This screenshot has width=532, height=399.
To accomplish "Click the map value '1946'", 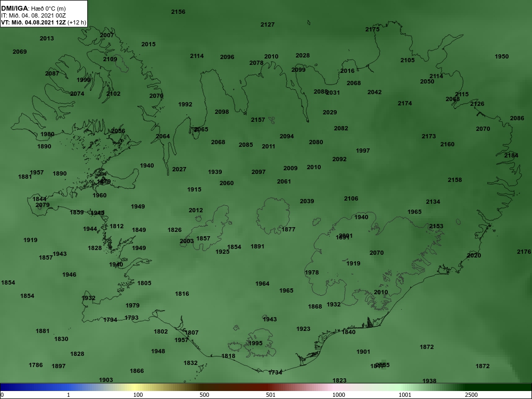I will pyautogui.click(x=69, y=275).
